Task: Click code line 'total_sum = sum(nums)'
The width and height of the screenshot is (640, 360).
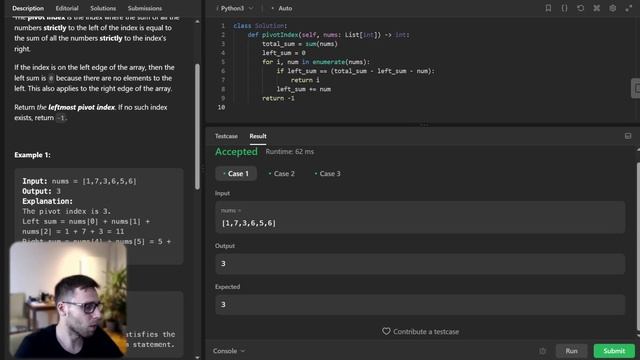Action: [x=300, y=44]
